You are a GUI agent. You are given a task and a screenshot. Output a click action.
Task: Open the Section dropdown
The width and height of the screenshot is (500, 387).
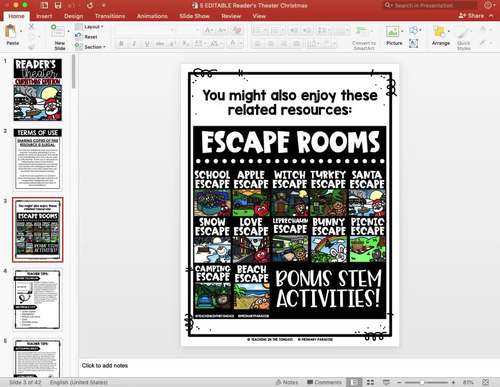click(x=91, y=47)
